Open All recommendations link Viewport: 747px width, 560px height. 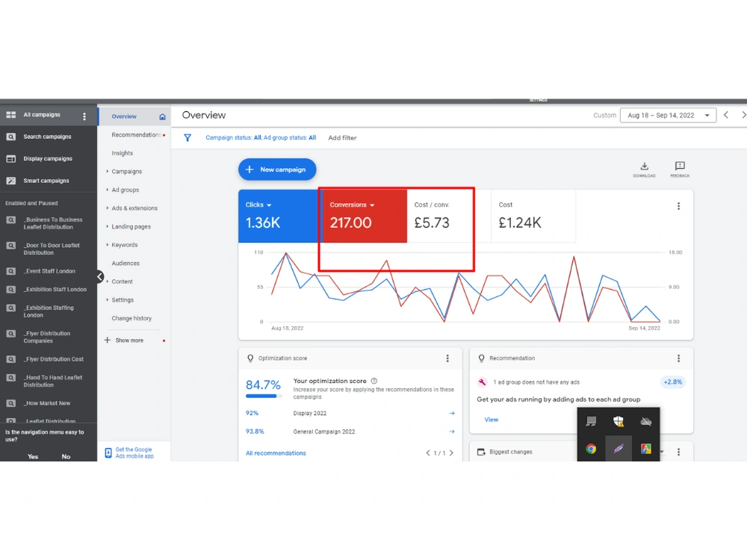[x=276, y=453]
